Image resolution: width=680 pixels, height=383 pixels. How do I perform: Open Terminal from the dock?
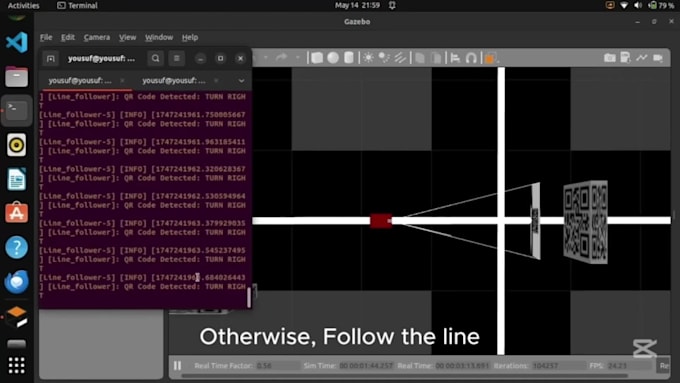pos(16,111)
